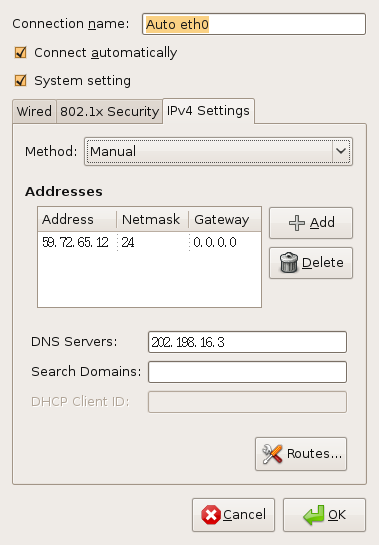Open the Method dropdown showing Manual

pyautogui.click(x=218, y=152)
